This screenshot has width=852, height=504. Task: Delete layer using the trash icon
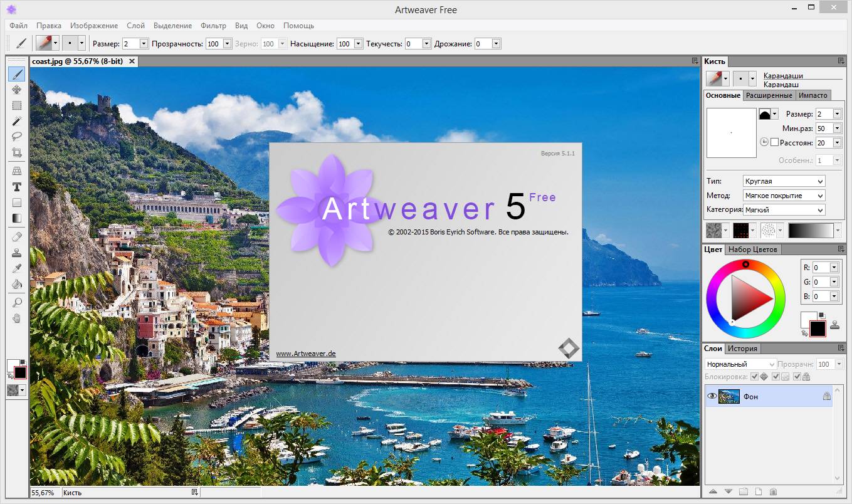click(x=773, y=491)
